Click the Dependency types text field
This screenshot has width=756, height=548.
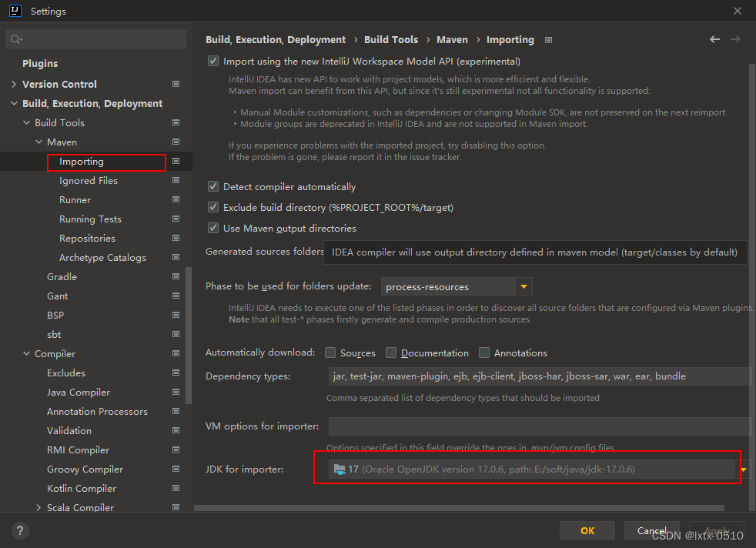[x=540, y=376]
